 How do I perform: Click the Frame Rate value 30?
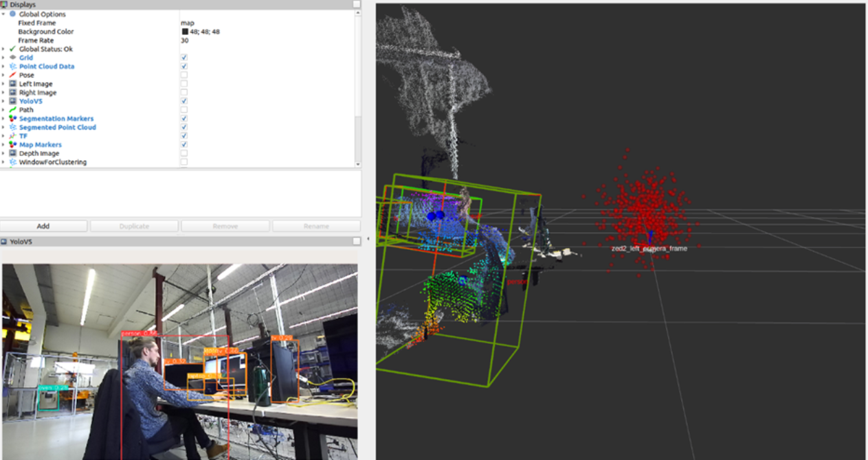click(184, 41)
